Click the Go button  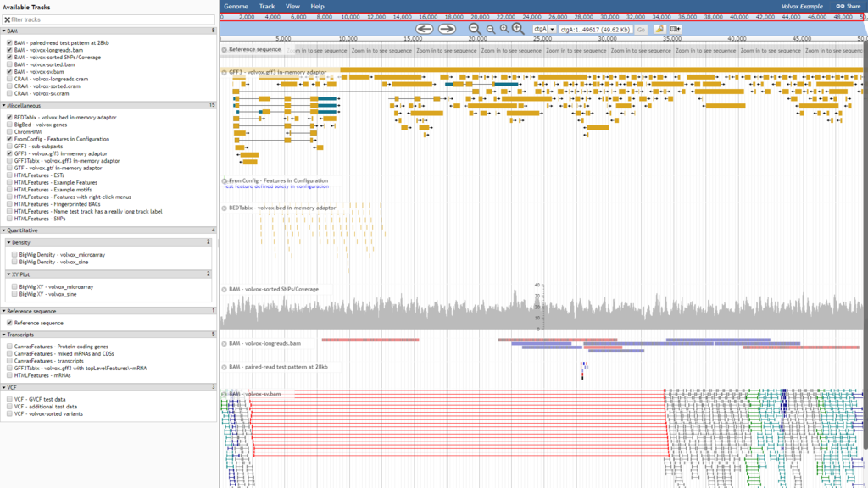641,30
